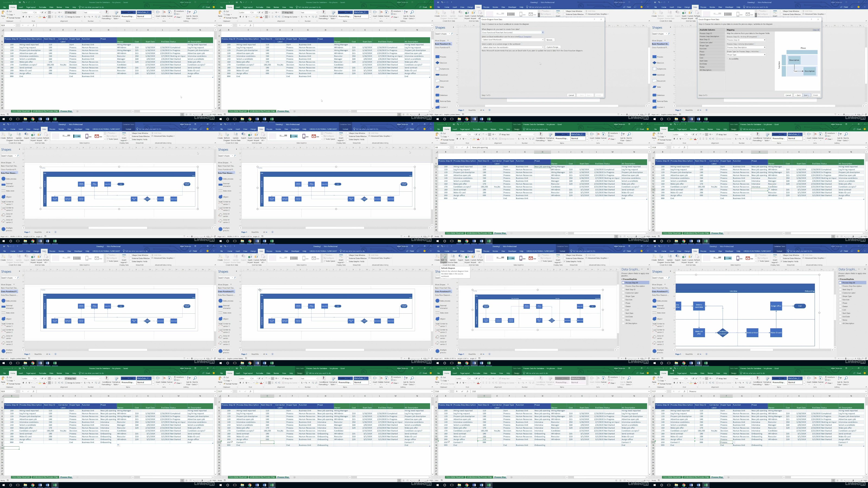Switch to Read Me page in Step 1 window

[x=472, y=110]
